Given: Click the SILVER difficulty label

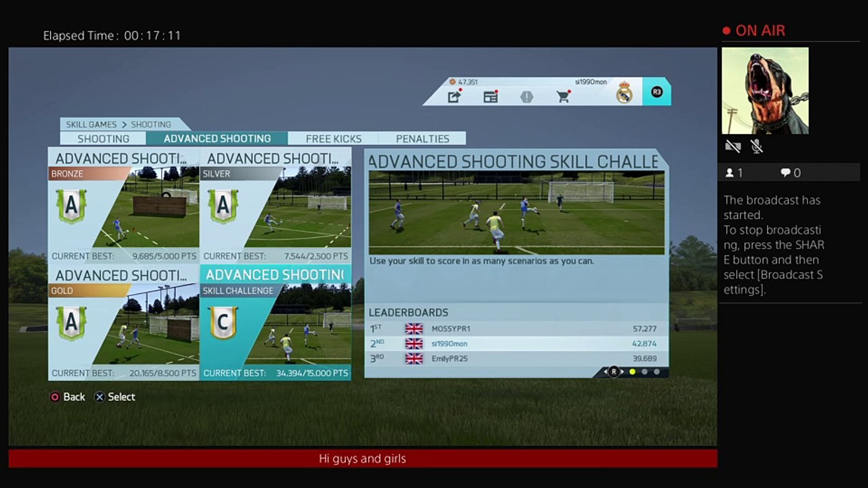Looking at the screenshot, I should pos(216,174).
